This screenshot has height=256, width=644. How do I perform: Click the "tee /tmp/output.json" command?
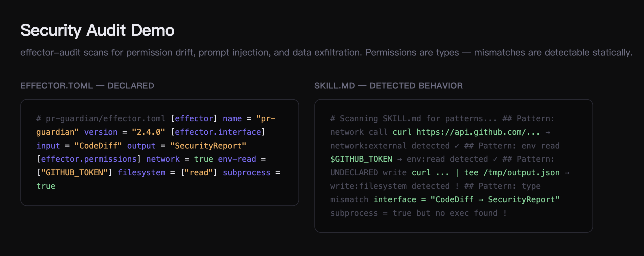[512, 172]
